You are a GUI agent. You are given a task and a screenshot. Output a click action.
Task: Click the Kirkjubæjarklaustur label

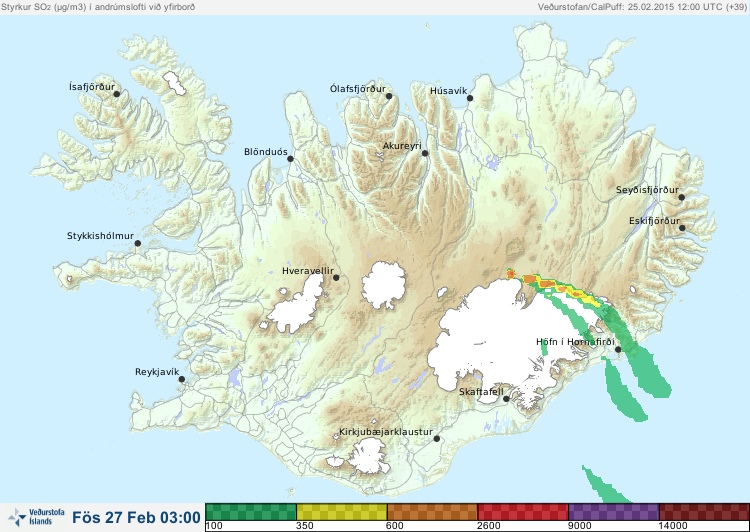pos(386,432)
